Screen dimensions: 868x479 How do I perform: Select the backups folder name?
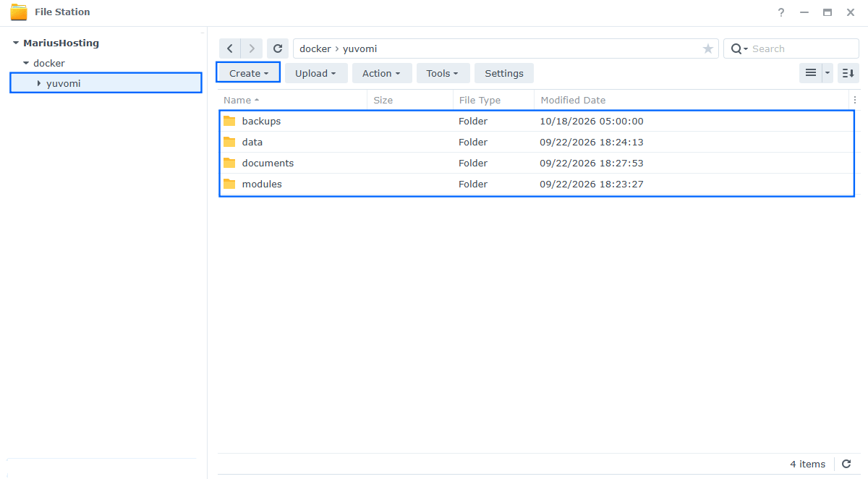[261, 121]
